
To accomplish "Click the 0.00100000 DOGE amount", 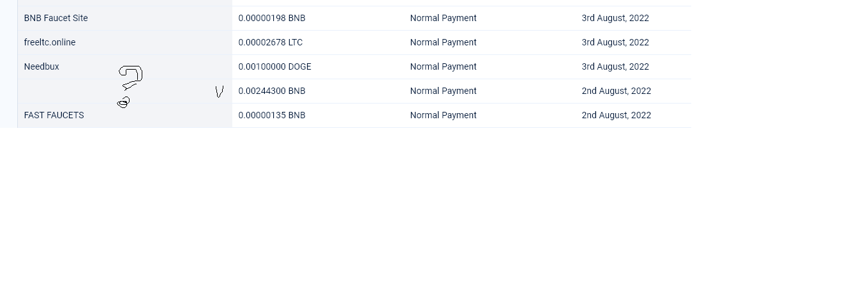I will coord(275,66).
